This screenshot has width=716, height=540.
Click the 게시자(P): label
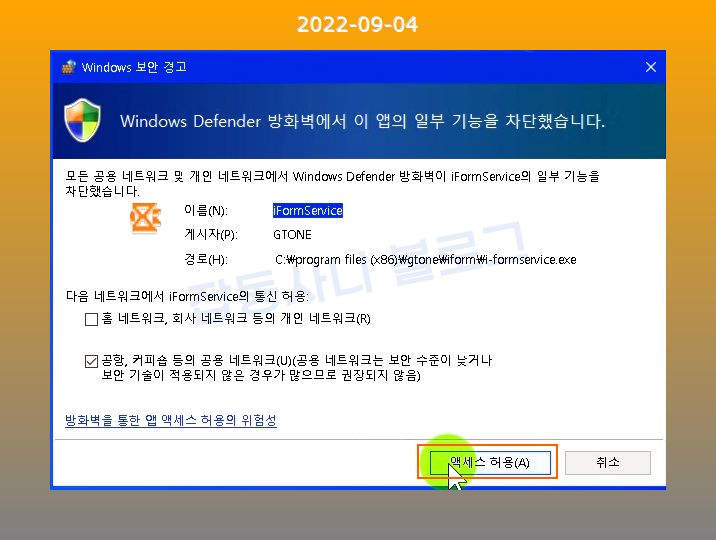click(211, 235)
